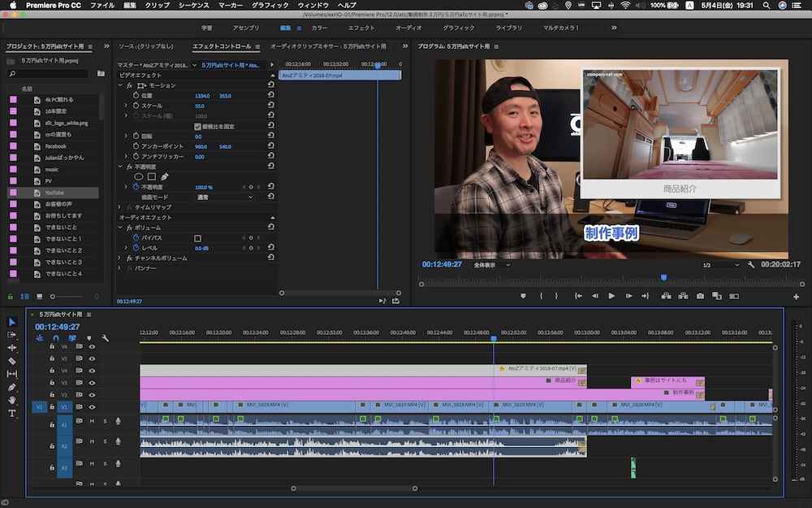The image size is (812, 508).
Task: Click the program monitor playhead marker
Action: 663,277
